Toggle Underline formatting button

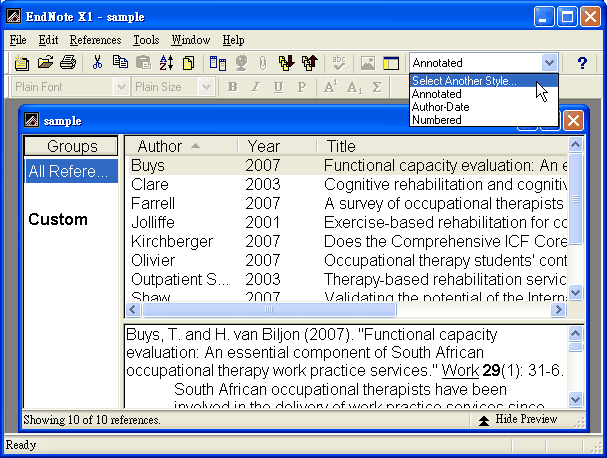coord(278,87)
